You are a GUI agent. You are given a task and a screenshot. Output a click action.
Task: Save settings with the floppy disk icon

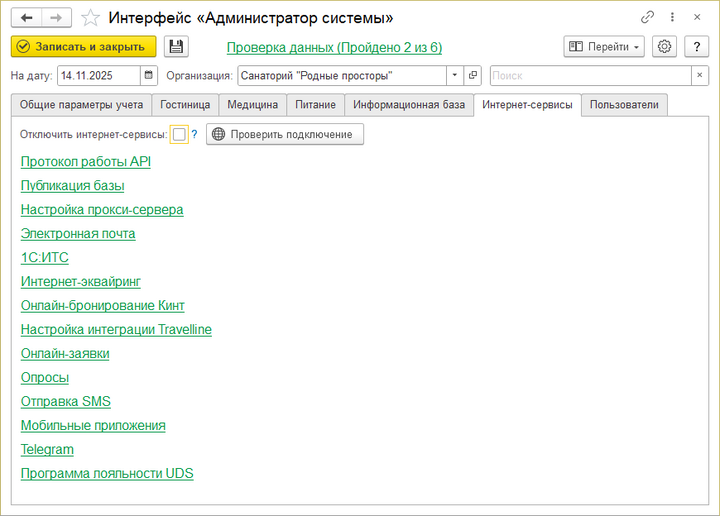176,47
